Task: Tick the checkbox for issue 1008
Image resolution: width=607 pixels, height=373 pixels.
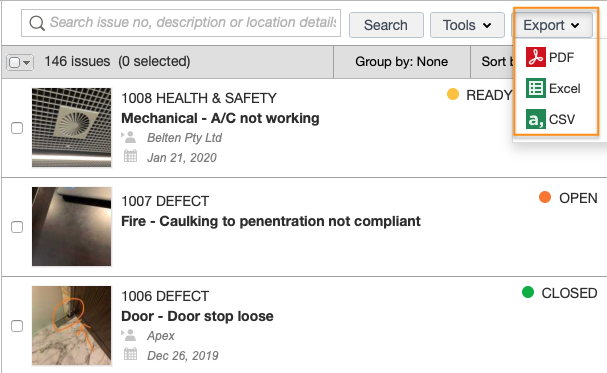Action: click(x=17, y=128)
